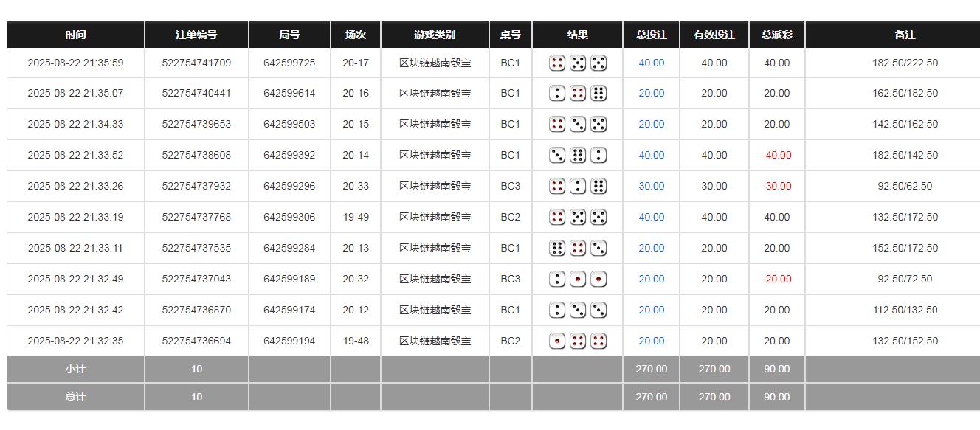The width and height of the screenshot is (980, 430).
Task: Open bet details via the blue 40.00 amount
Action: coord(650,63)
